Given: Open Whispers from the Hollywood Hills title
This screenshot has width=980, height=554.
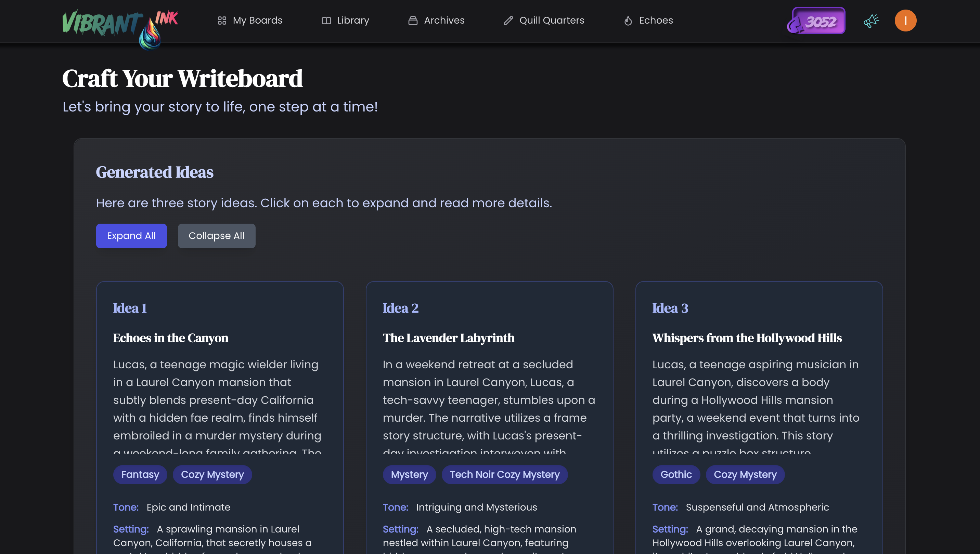Looking at the screenshot, I should click(747, 338).
